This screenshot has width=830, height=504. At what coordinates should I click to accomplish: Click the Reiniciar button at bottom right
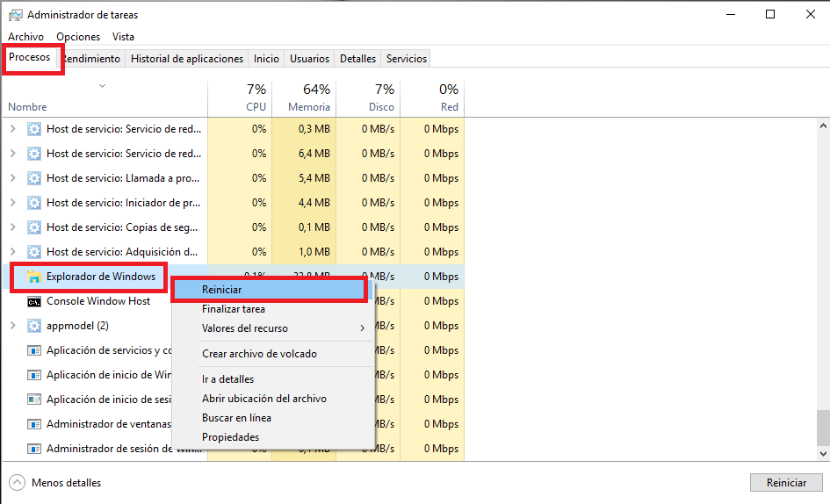787,482
